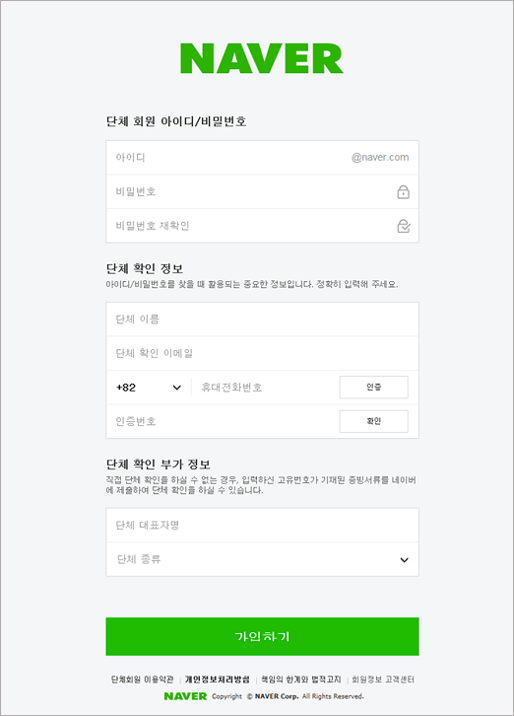Click the padlock icon in password field
This screenshot has width=514, height=716.
coord(403,192)
